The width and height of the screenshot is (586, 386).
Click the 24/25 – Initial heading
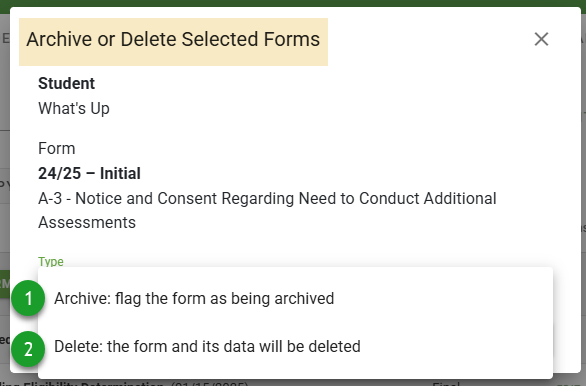(x=89, y=173)
